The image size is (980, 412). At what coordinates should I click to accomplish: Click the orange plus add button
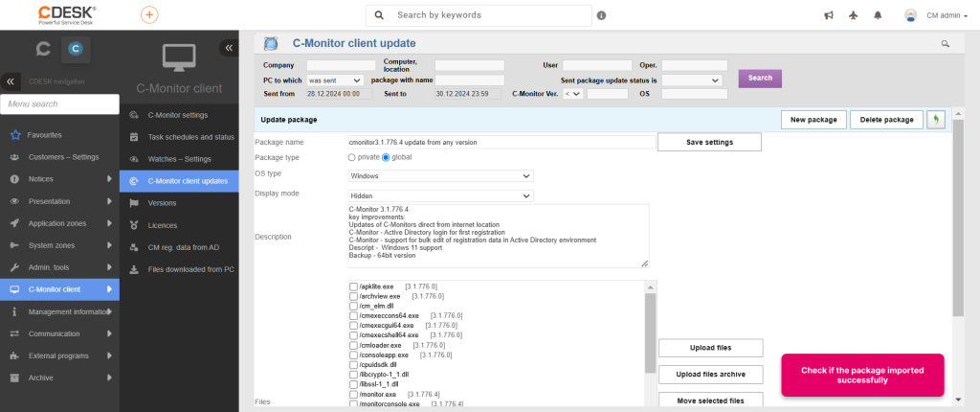click(149, 15)
